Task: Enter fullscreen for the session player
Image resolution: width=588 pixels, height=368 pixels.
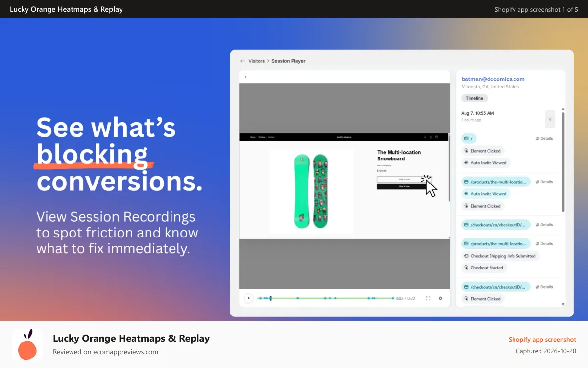Action: pos(428,298)
